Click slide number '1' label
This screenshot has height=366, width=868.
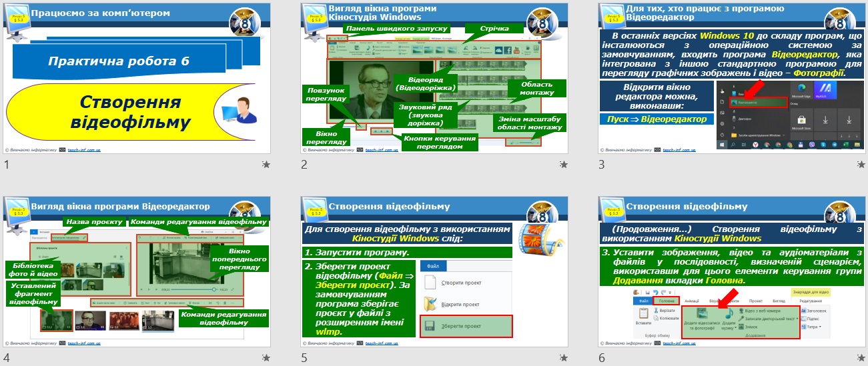(7, 165)
